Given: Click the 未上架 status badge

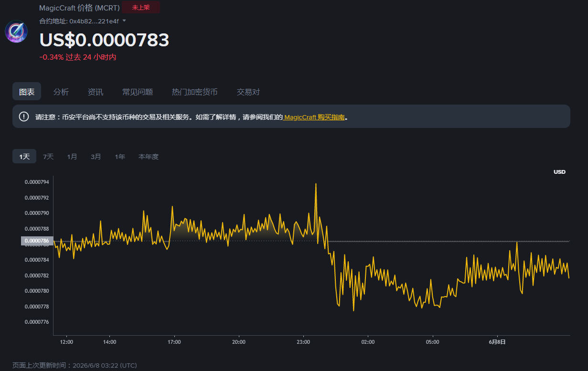Looking at the screenshot, I should (x=141, y=7).
